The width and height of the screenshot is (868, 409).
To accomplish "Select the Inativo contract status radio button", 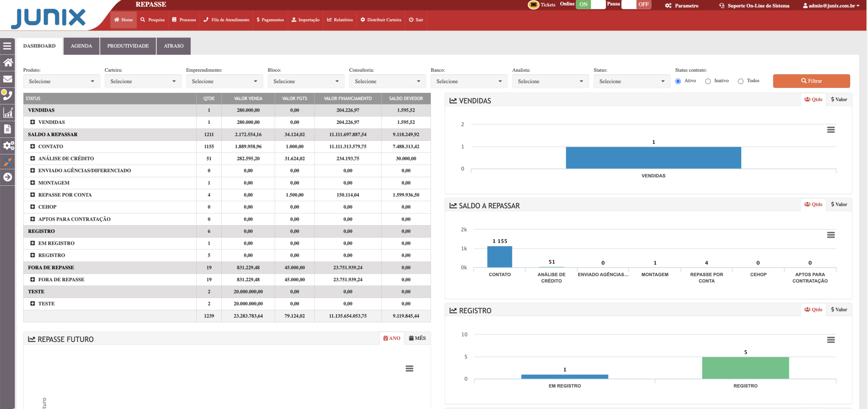I will click(708, 81).
